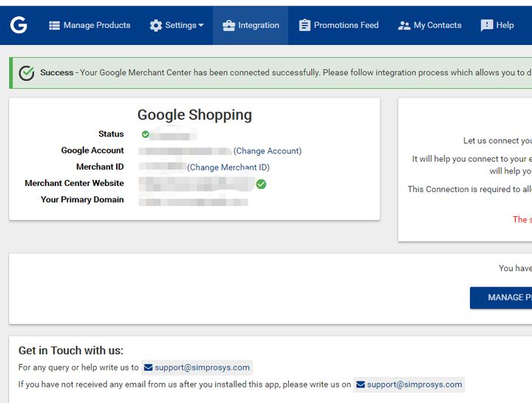Click the Get in Touch with us heading
Viewport: 532px width, 403px height.
pos(71,351)
